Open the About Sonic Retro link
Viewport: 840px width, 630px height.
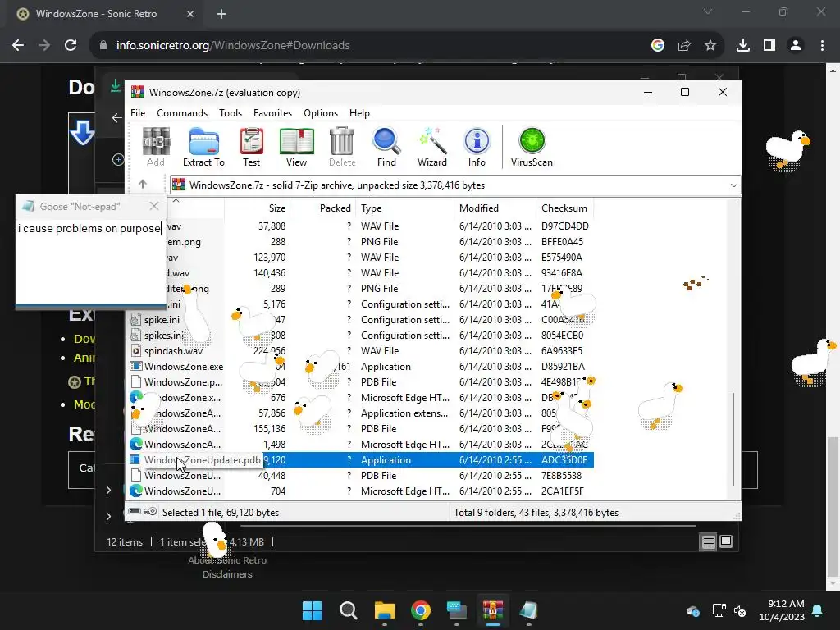tap(227, 559)
